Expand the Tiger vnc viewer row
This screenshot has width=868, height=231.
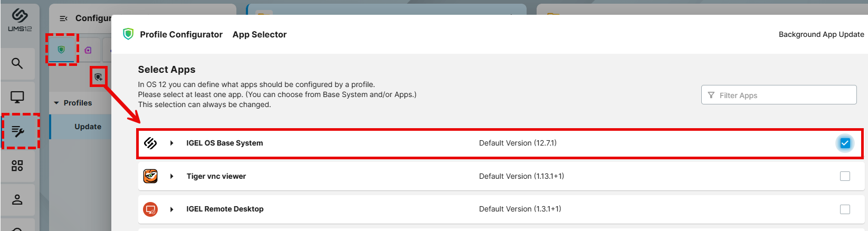(x=171, y=176)
